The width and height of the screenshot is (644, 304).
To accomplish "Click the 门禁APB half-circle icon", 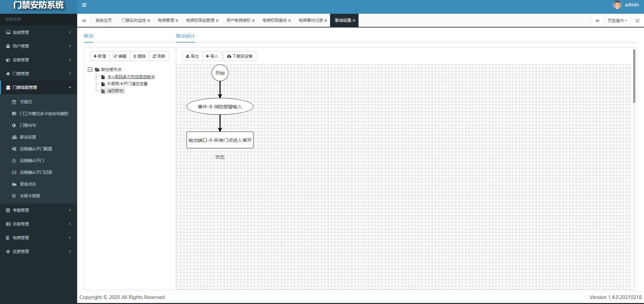I will click(x=14, y=125).
